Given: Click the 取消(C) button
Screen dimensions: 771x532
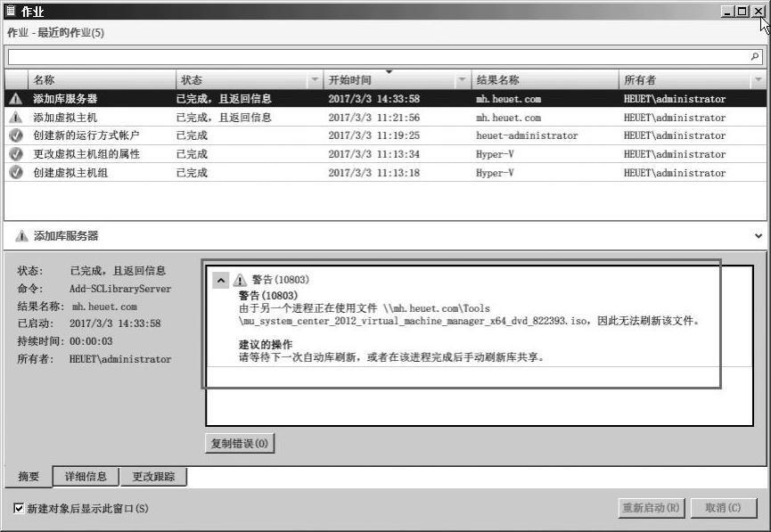Looking at the screenshot, I should (x=723, y=507).
